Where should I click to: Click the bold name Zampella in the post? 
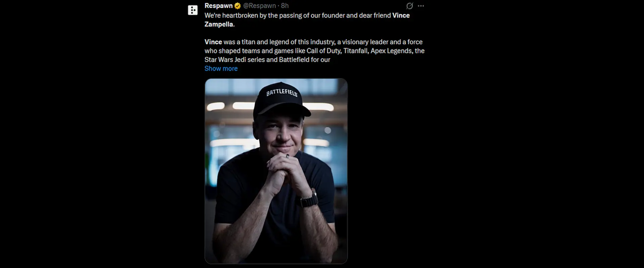[x=219, y=24]
